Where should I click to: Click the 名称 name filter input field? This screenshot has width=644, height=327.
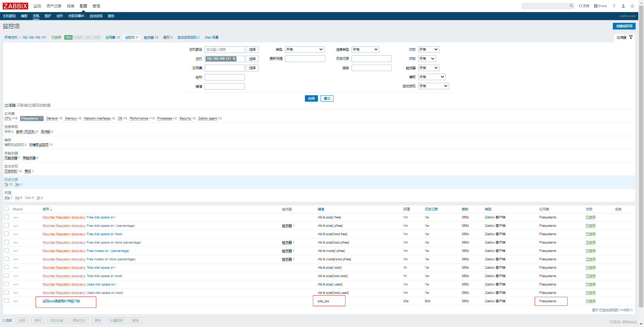tap(225, 77)
